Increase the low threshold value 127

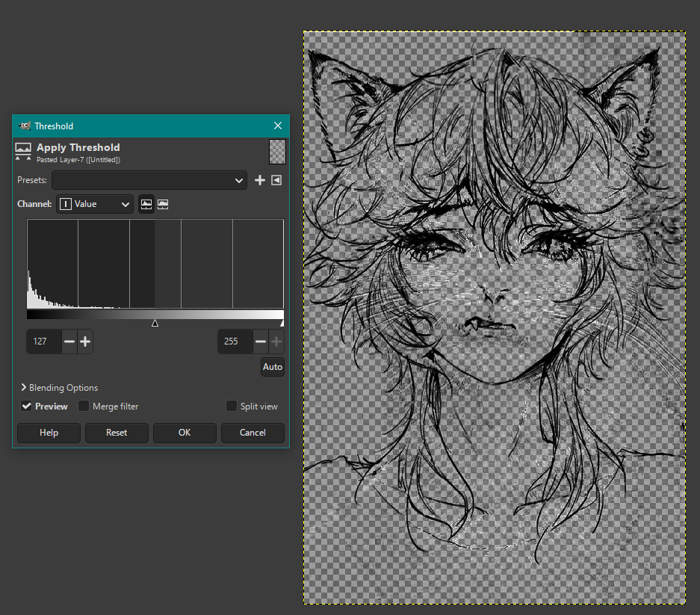[x=85, y=342]
